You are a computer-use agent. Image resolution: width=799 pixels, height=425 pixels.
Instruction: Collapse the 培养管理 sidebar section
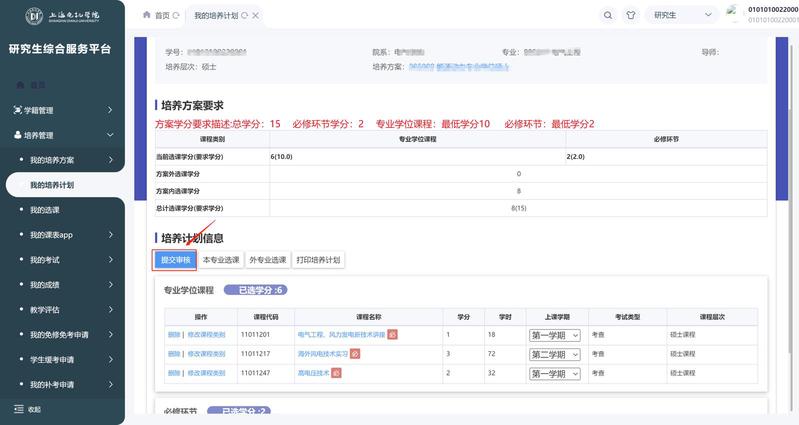62,135
